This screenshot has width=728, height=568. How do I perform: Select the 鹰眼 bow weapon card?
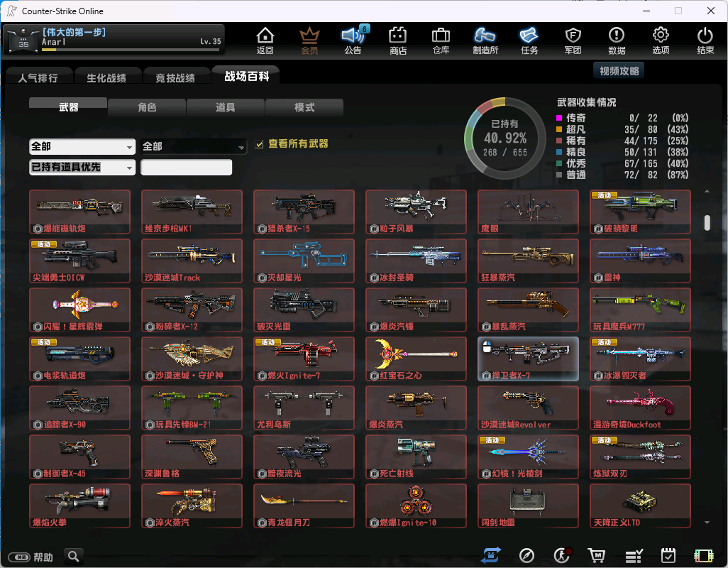click(529, 212)
